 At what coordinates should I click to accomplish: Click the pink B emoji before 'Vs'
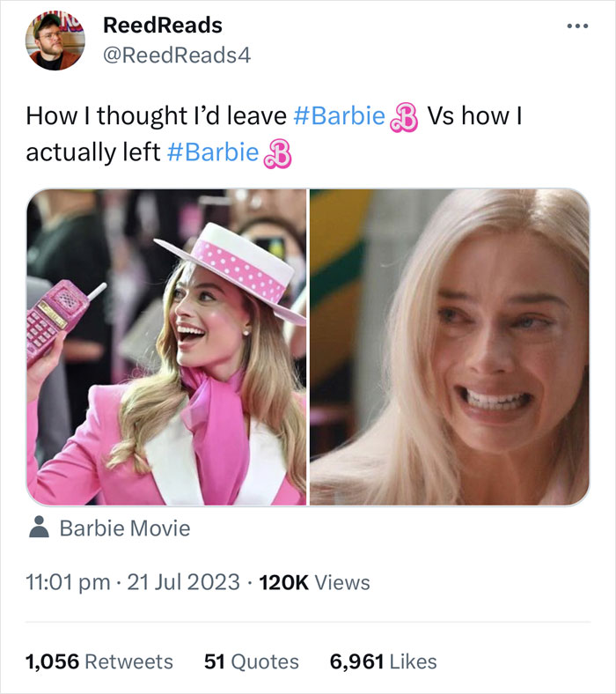(404, 117)
